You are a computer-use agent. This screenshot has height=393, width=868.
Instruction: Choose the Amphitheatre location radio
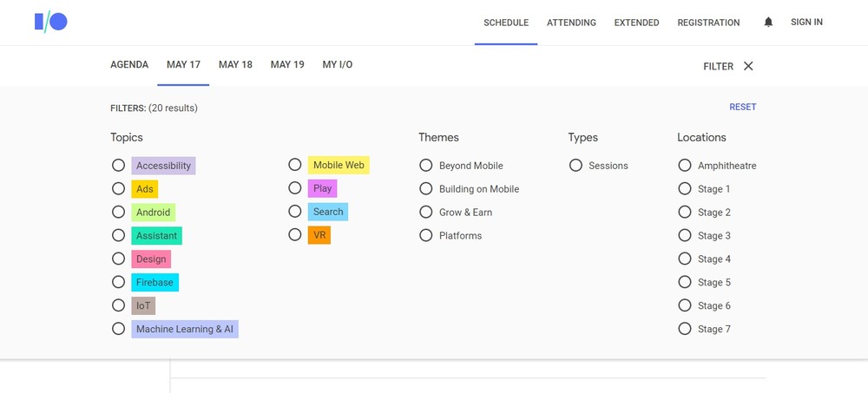tap(685, 166)
